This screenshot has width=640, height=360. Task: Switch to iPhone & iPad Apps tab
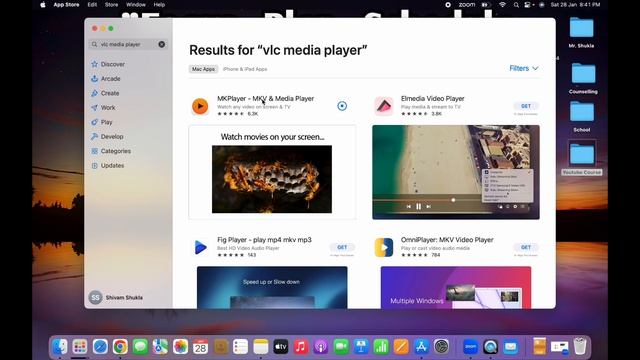pyautogui.click(x=245, y=69)
